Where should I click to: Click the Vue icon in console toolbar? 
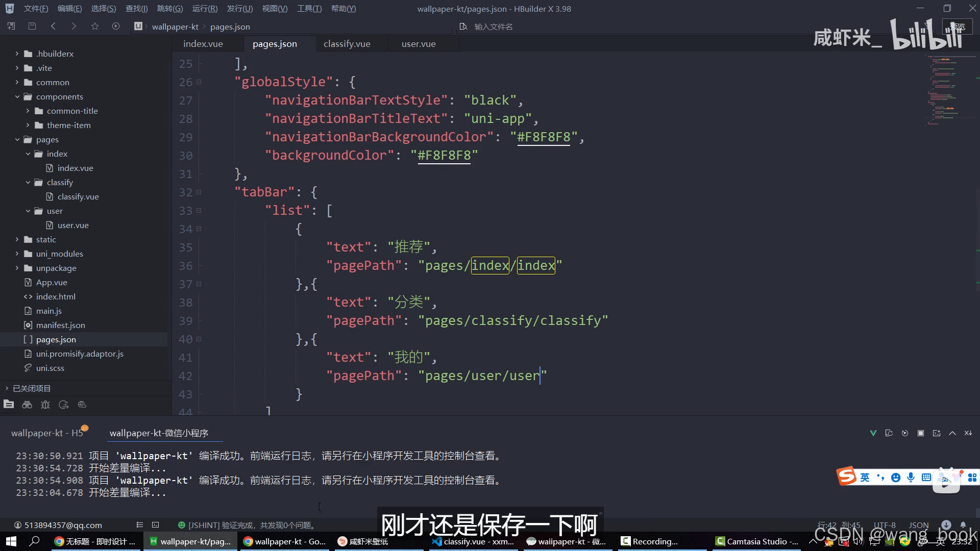873,433
